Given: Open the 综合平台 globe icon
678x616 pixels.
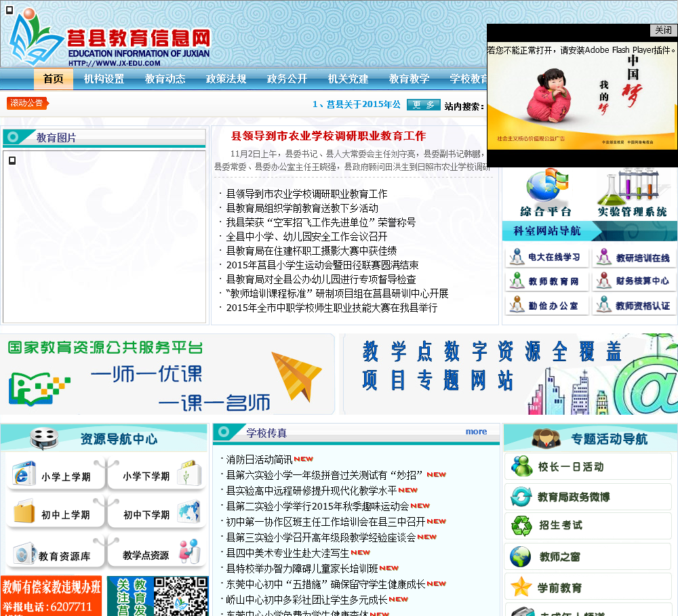Looking at the screenshot, I should [x=546, y=193].
